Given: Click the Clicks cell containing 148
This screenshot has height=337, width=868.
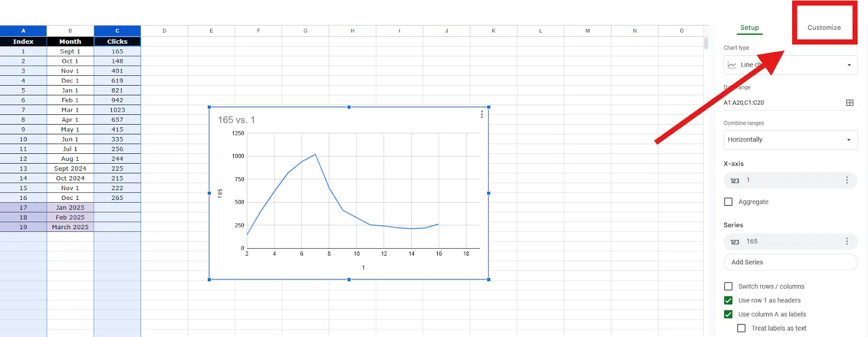Looking at the screenshot, I should tap(117, 61).
